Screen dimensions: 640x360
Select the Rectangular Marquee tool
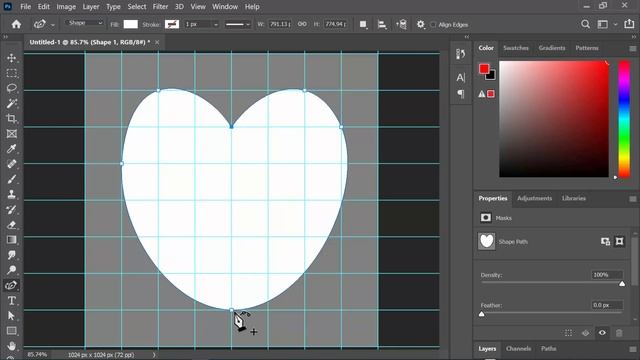click(11, 73)
